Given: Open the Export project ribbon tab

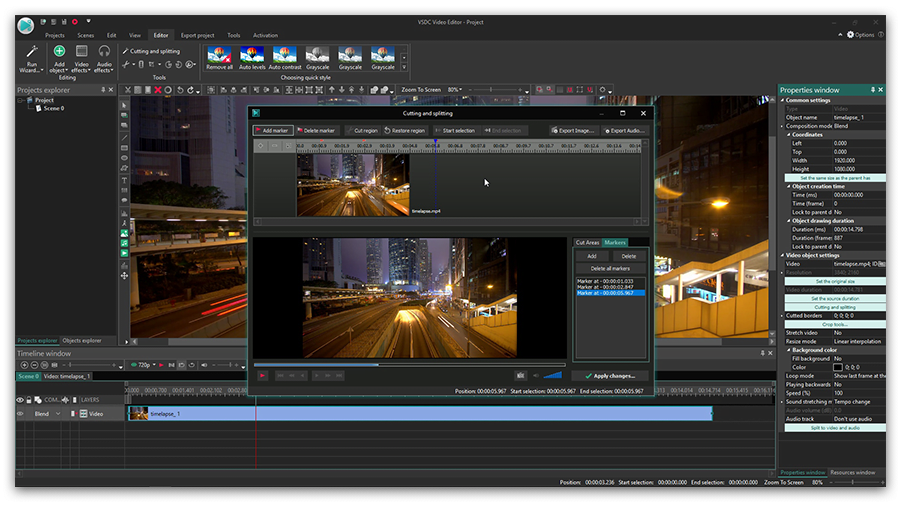Looking at the screenshot, I should 197,36.
